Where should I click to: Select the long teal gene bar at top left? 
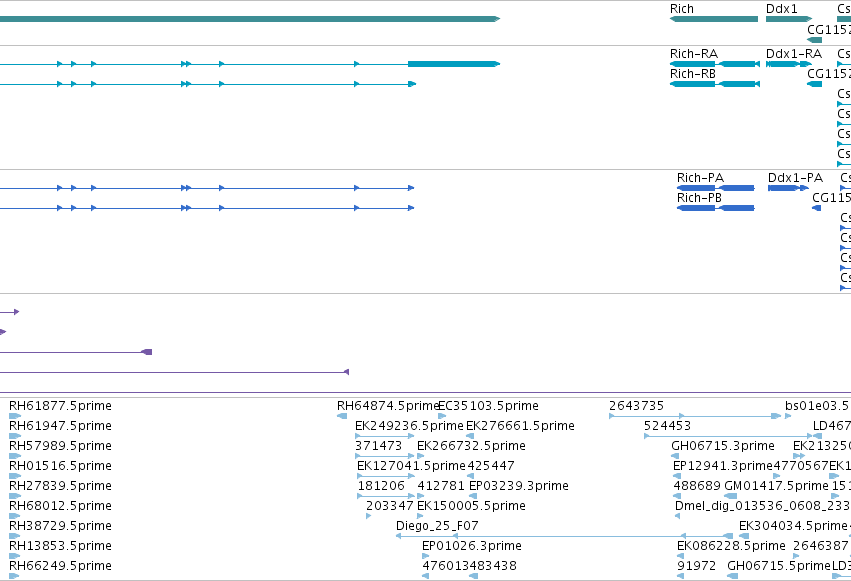250,19
